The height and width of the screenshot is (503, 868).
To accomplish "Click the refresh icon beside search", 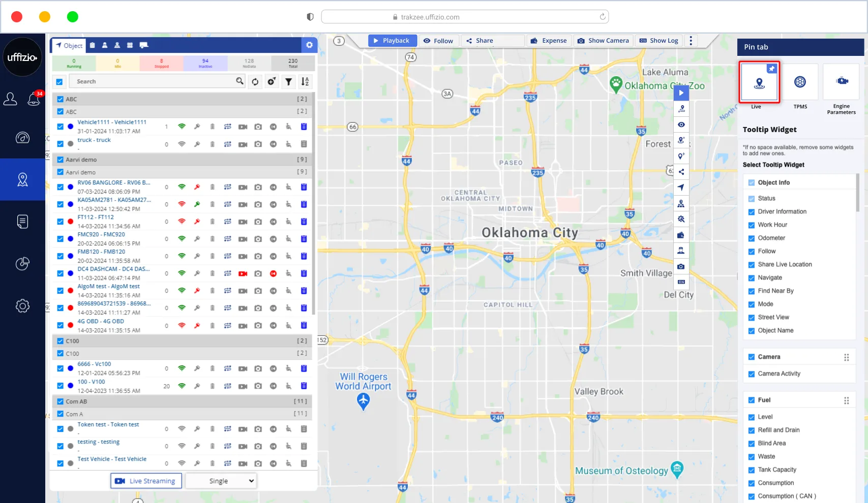I will [x=255, y=82].
